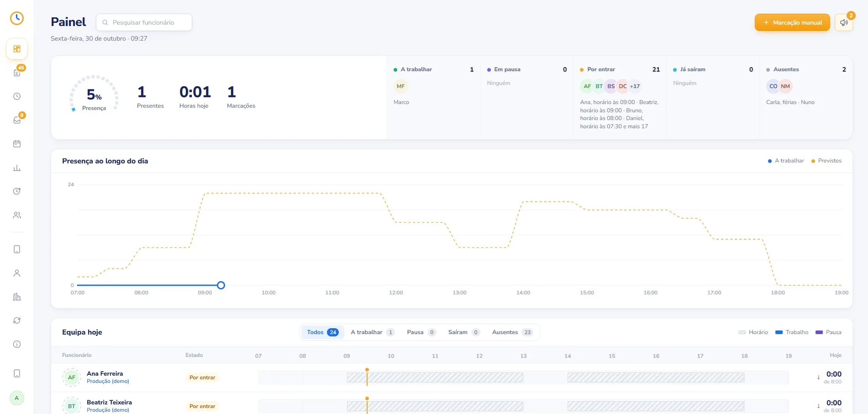The image size is (868, 414).
Task: Toggle the Previstos chart legend
Action: point(826,161)
